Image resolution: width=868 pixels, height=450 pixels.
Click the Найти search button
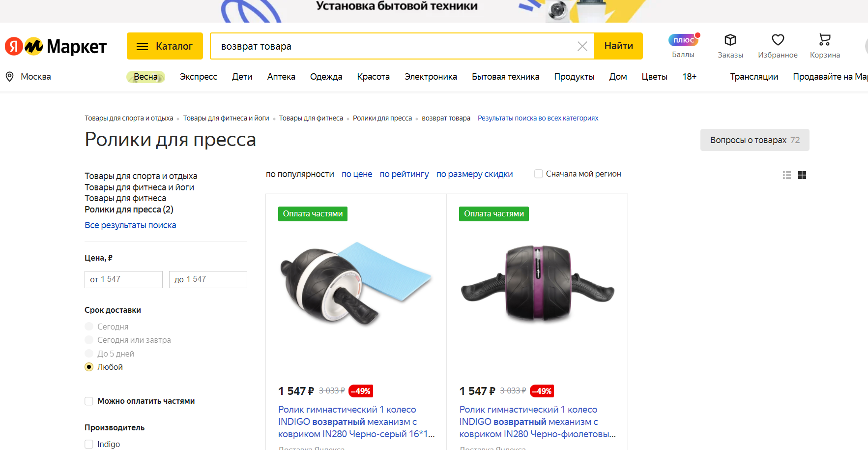coord(618,46)
